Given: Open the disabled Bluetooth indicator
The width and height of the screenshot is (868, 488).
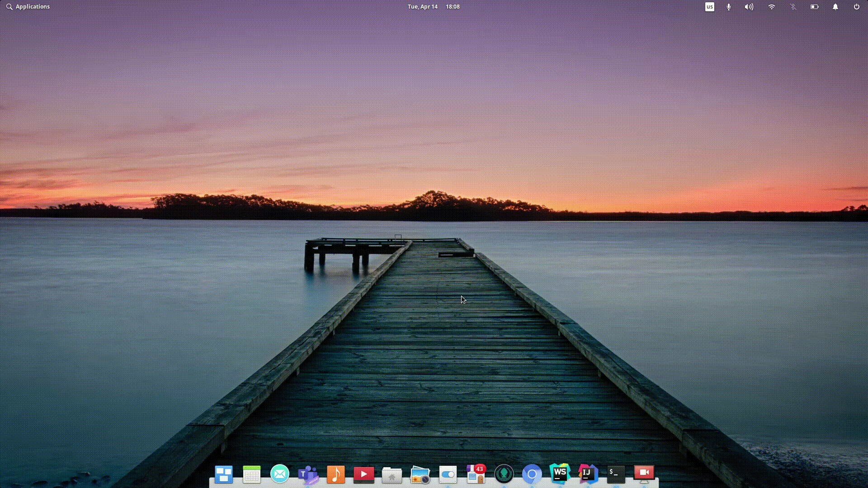Looking at the screenshot, I should pos(793,7).
